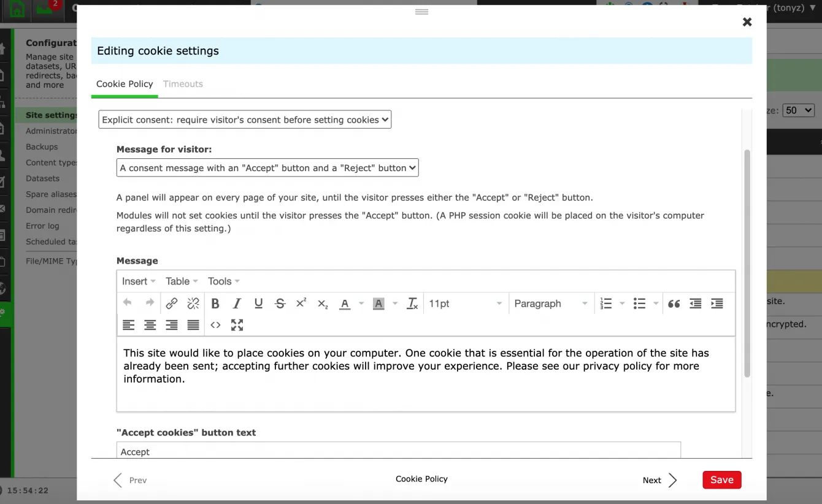Viewport: 822px width, 504px height.
Task: Switch to the Cookie Policy tab
Action: 125,84
